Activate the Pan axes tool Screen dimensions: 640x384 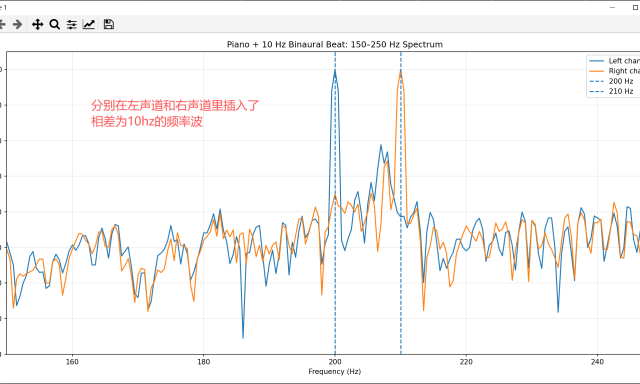pyautogui.click(x=38, y=24)
